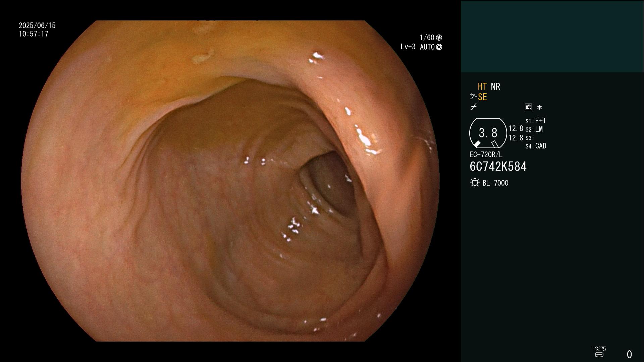644x362 pixels.
Task: Click the 13275 storage count
Action: pyautogui.click(x=599, y=349)
